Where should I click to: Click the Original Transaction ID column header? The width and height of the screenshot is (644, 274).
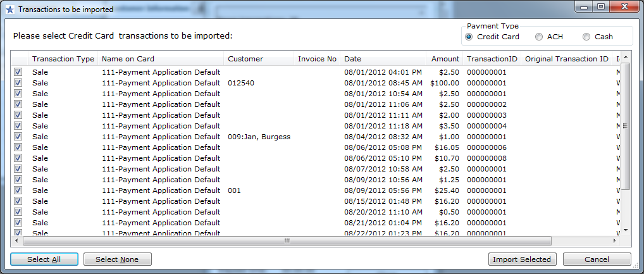(x=566, y=59)
